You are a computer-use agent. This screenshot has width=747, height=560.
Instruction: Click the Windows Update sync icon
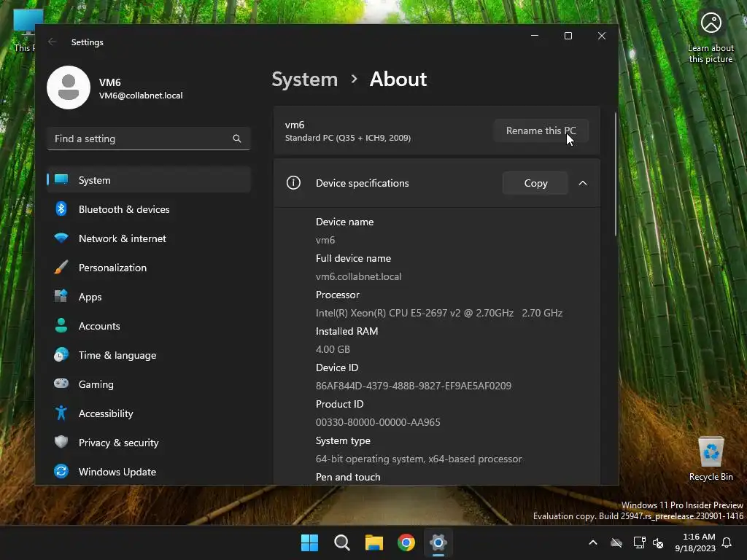(61, 472)
